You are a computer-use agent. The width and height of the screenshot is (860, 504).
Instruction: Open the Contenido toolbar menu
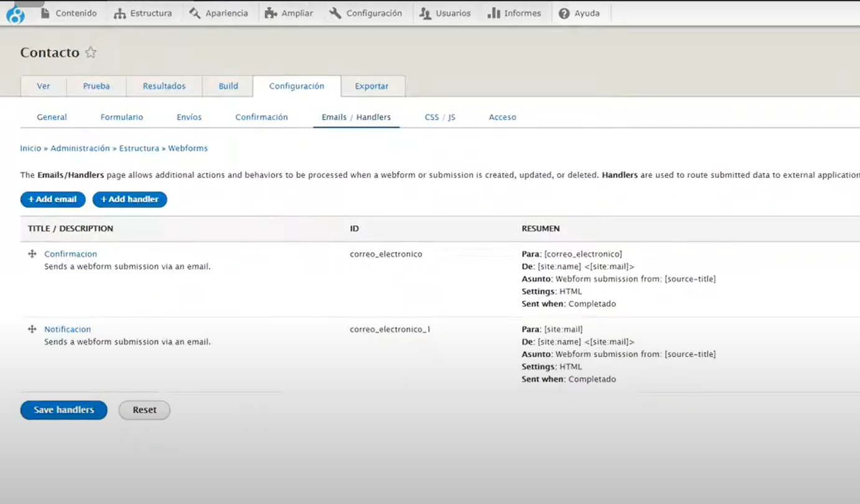tap(68, 13)
